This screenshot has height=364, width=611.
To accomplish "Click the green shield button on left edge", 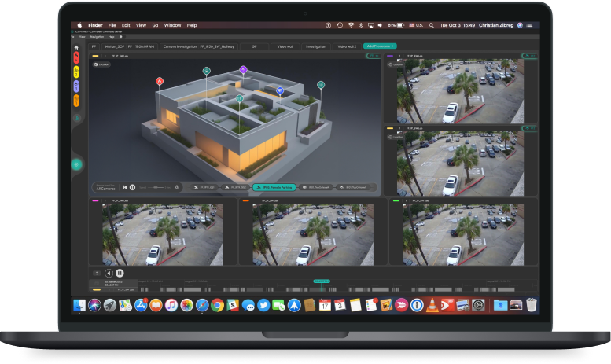I will (76, 164).
